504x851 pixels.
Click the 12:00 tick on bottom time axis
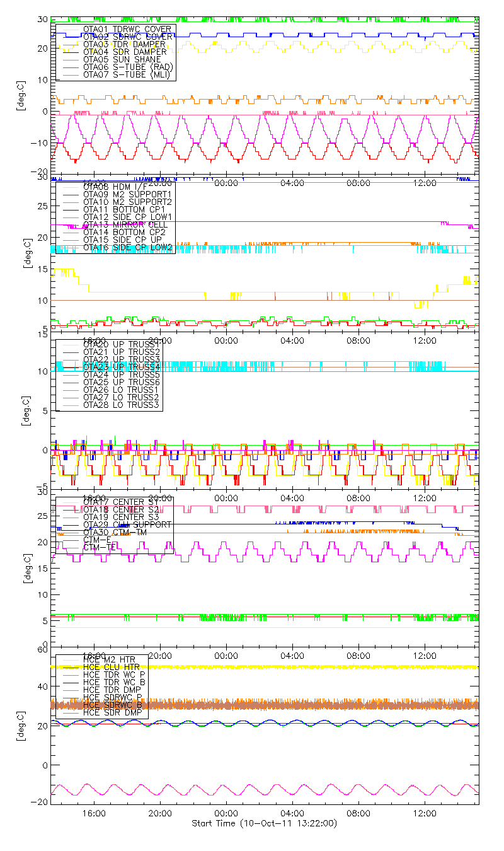pyautogui.click(x=425, y=814)
